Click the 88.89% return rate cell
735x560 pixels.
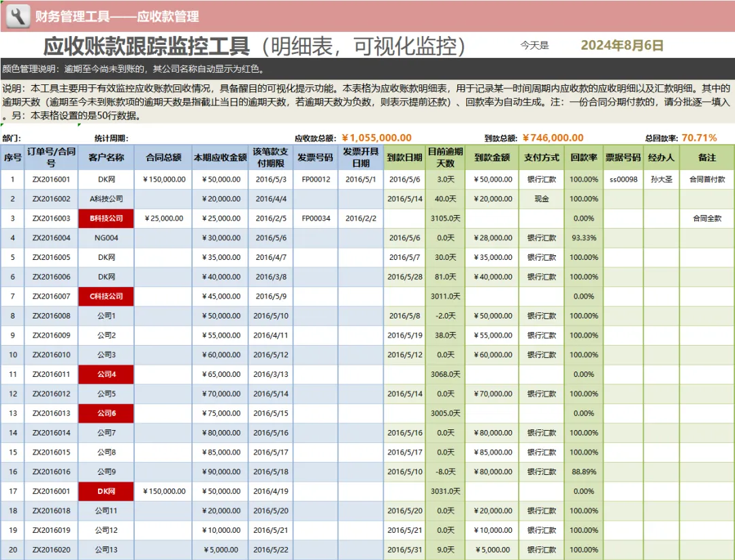[x=584, y=472]
